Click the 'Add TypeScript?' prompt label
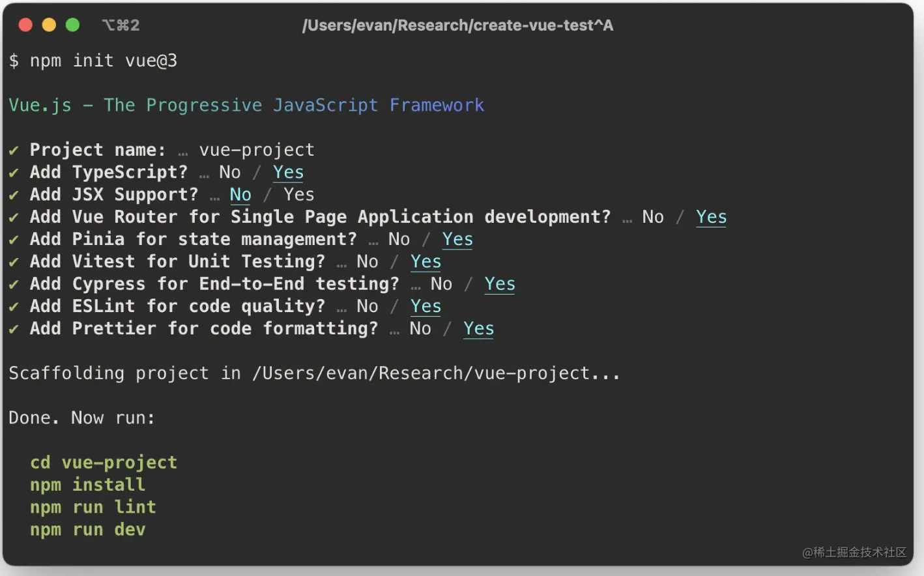 (109, 172)
